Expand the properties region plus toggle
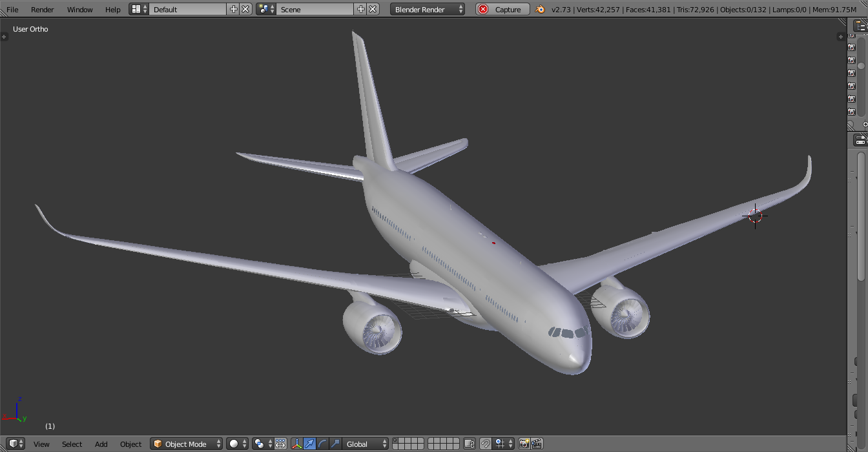Viewport: 868px width, 452px height. pyautogui.click(x=841, y=37)
